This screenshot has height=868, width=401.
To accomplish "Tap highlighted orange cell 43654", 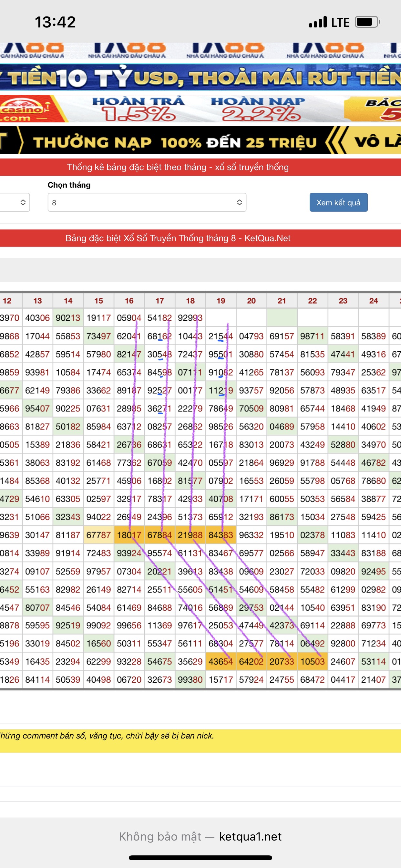I will point(221,661).
